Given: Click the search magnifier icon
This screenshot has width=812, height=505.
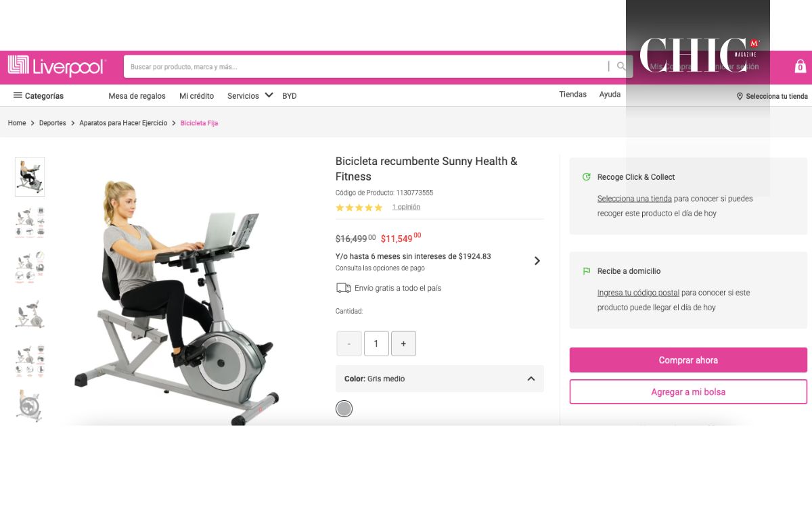Looking at the screenshot, I should (621, 66).
